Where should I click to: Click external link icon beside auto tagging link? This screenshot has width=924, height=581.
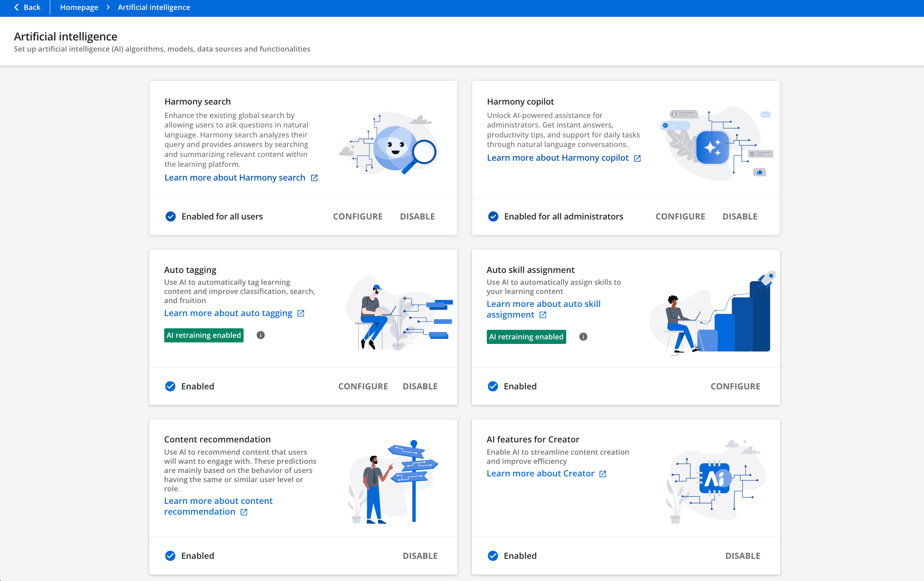pyautogui.click(x=301, y=313)
